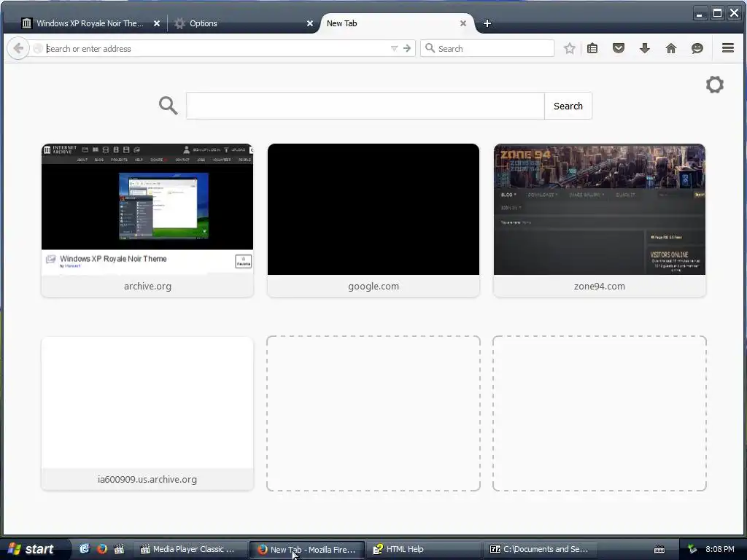The height and width of the screenshot is (560, 747).
Task: Launch Internet Explorer from quick launch
Action: coord(85,549)
